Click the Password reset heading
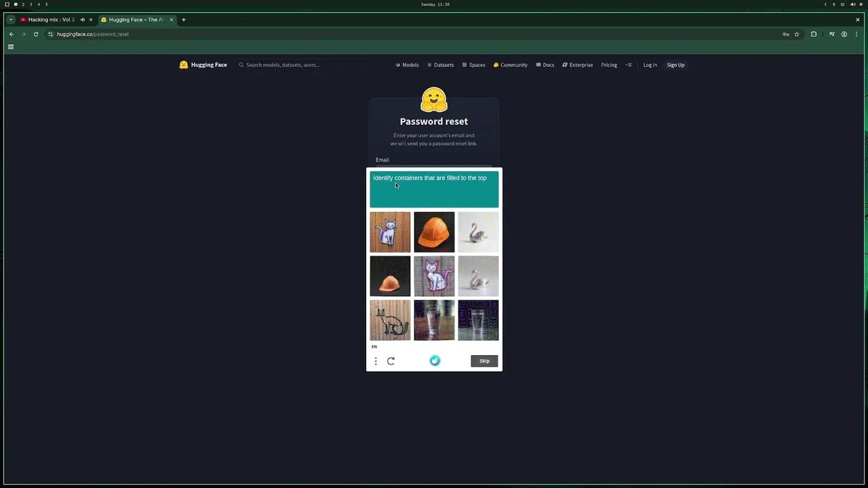The height and width of the screenshot is (488, 868). [434, 121]
